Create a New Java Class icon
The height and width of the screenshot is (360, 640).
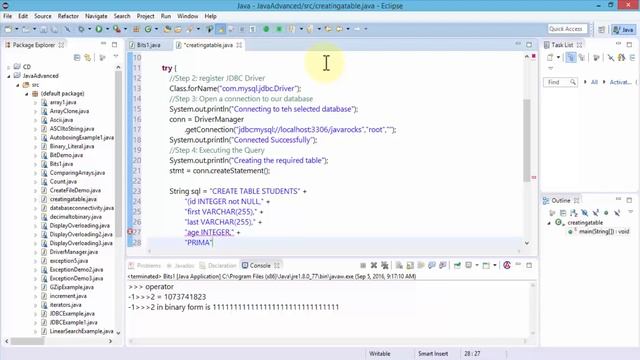[148, 29]
